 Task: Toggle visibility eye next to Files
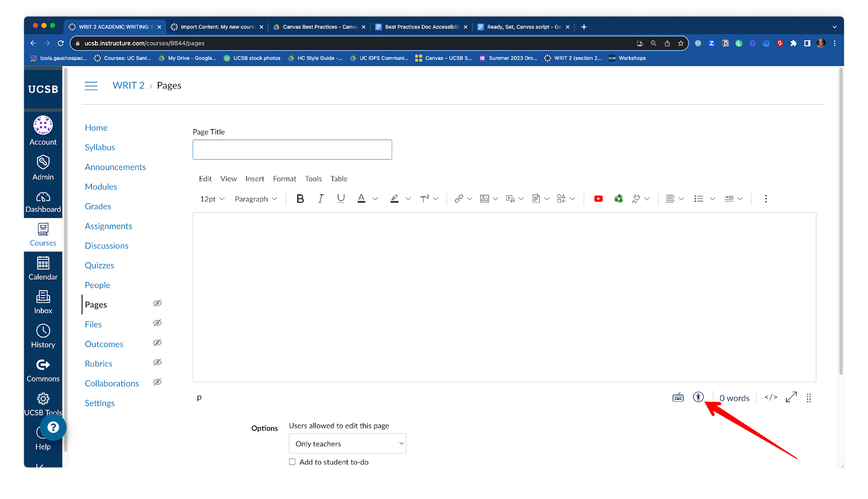click(157, 323)
